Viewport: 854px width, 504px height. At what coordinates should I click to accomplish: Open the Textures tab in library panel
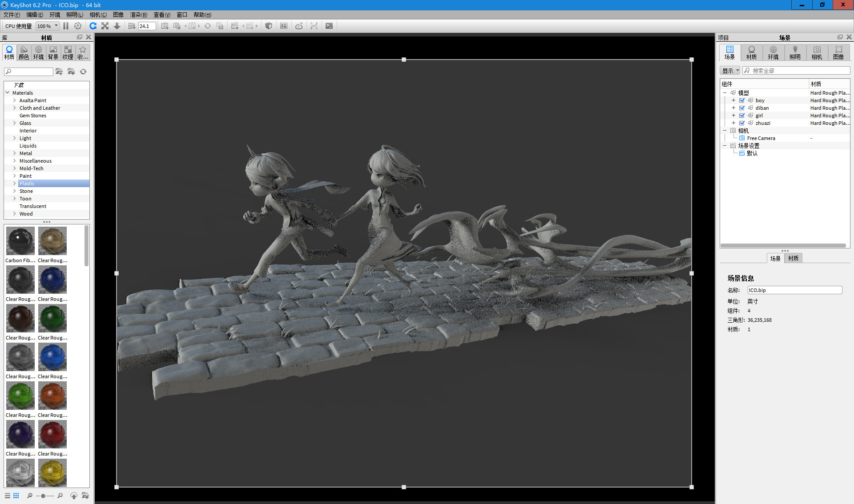(68, 52)
